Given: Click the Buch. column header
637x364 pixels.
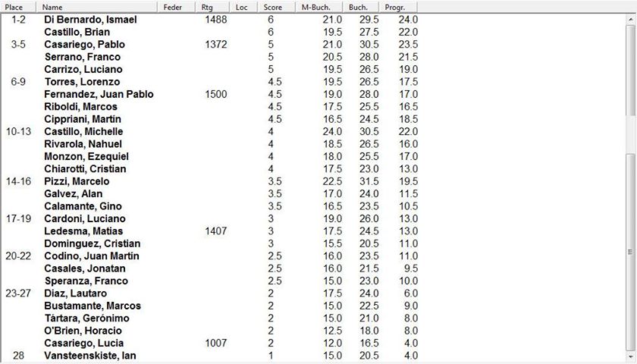Looking at the screenshot, I should (361, 7).
